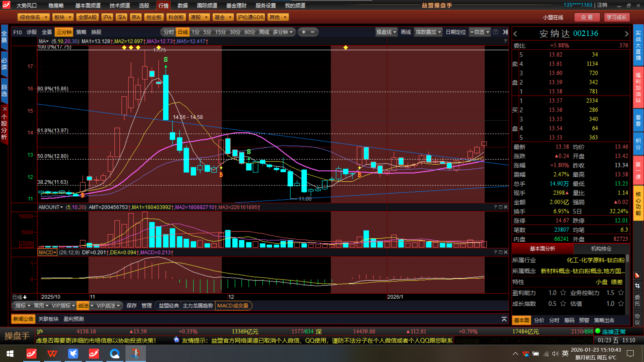Open the 操盘线 dropdown
Screen dimensions: 644x362
click(386, 32)
